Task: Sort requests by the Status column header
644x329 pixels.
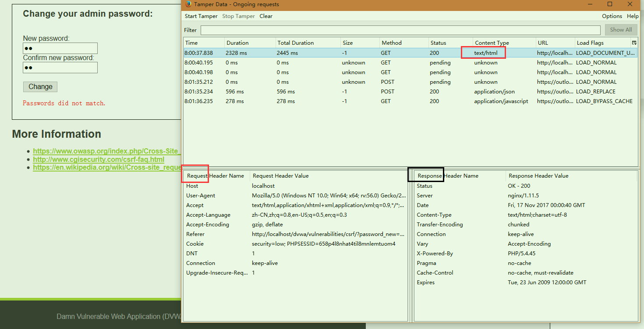Action: click(x=438, y=43)
